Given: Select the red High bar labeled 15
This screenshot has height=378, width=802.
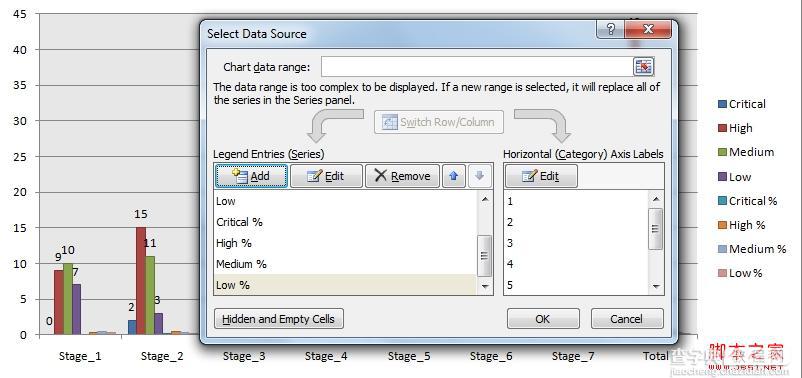Looking at the screenshot, I should (141, 281).
